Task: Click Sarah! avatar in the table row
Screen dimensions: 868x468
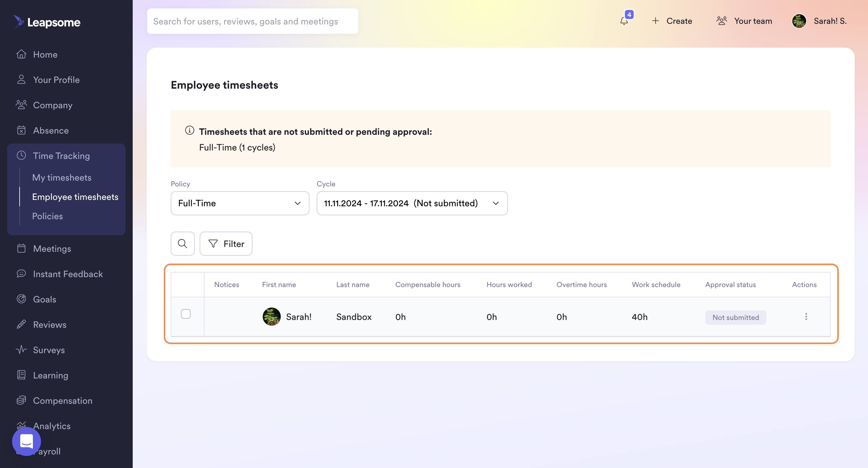Action: click(271, 317)
